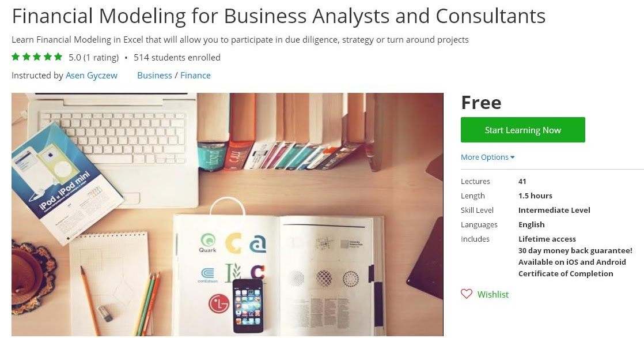
Task: Click the first green rating star
Action: [x=16, y=57]
